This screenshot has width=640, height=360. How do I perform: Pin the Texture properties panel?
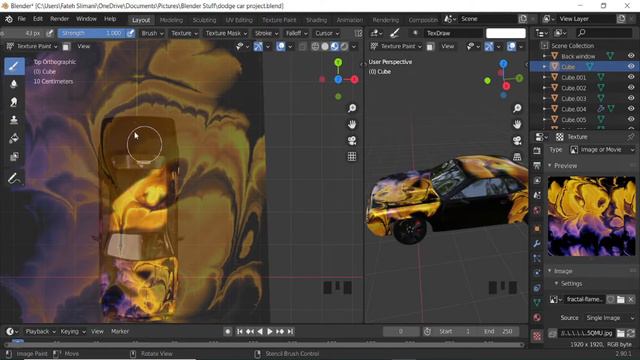[631, 137]
